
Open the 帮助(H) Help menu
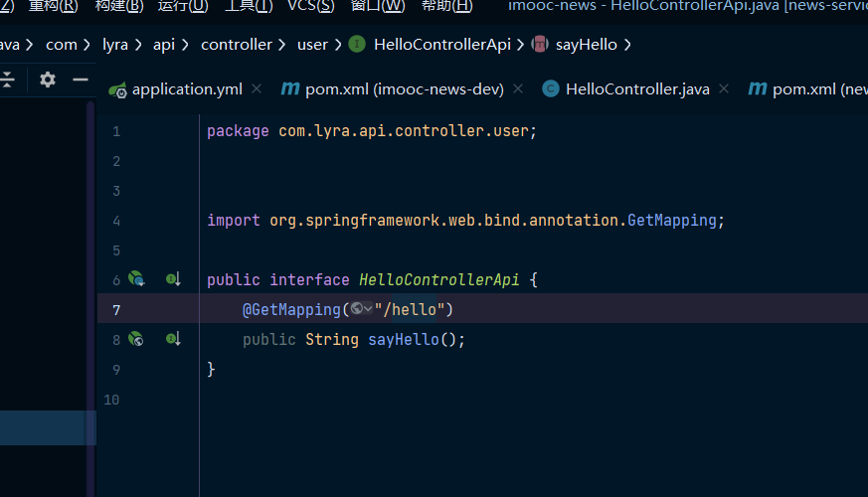pyautogui.click(x=447, y=6)
